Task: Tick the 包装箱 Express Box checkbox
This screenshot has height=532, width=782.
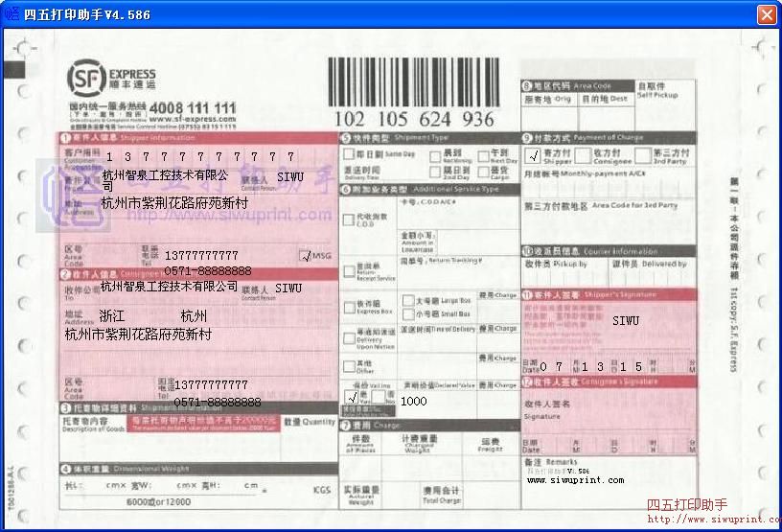Action: (x=349, y=307)
